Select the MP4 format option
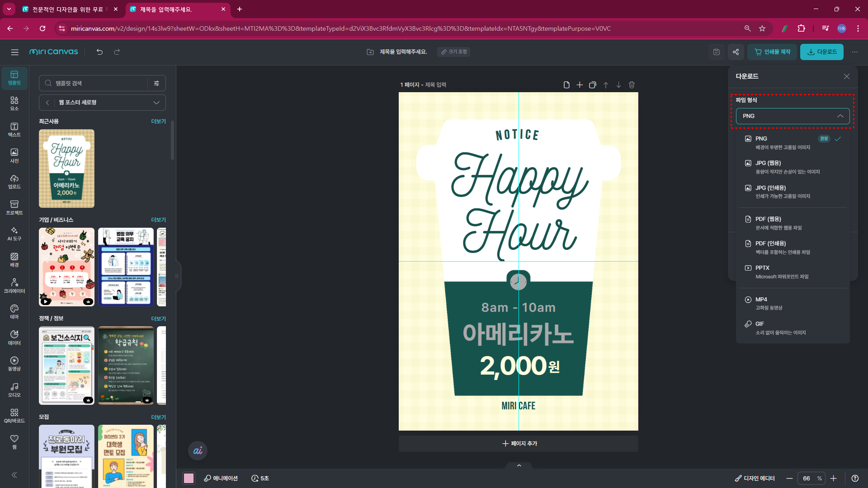868x488 pixels. click(793, 303)
